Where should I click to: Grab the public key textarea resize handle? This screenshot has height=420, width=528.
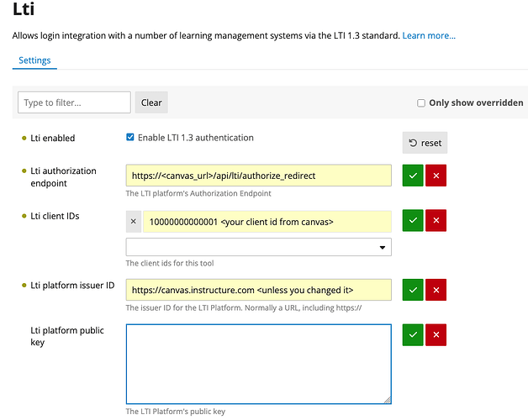point(388,400)
